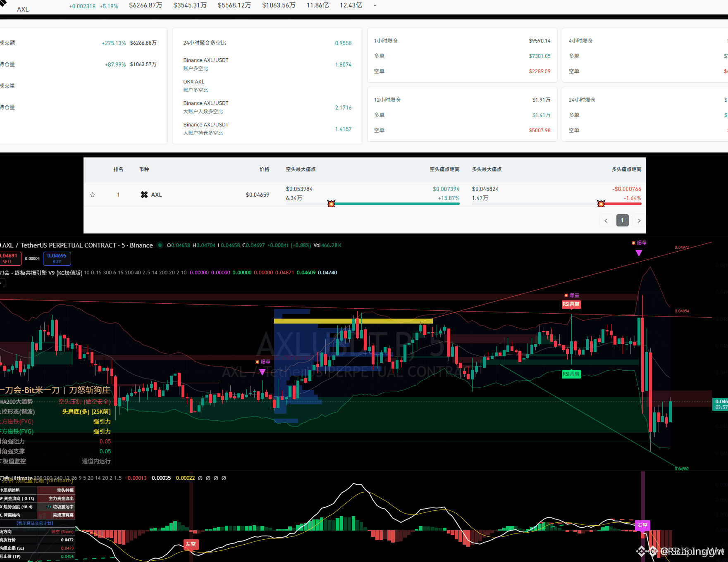The height and width of the screenshot is (562, 728).
Task: Click the current price tag on the price axis
Action: click(721, 404)
